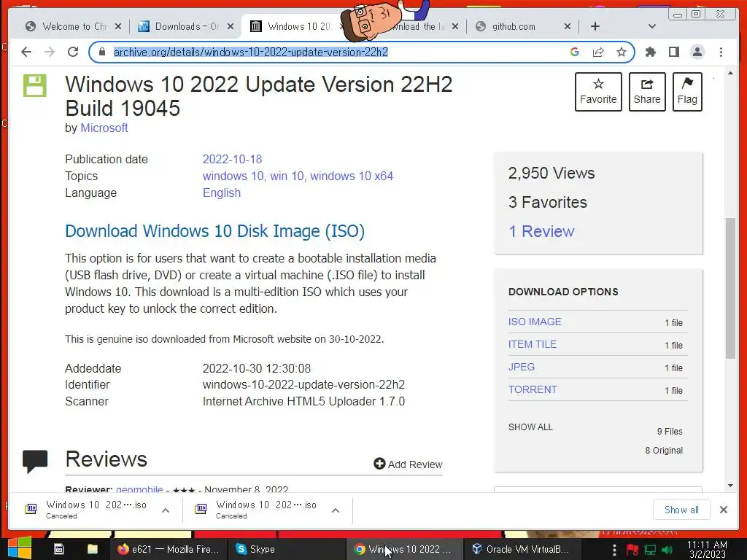The width and height of the screenshot is (747, 560).
Task: Expand options for the first canceled download
Action: [x=166, y=510]
